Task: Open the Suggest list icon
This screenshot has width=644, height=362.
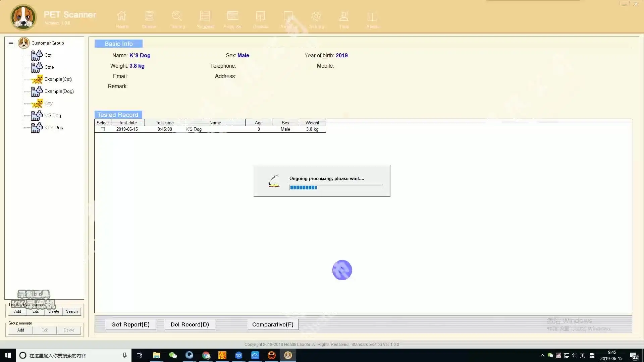Action: [x=205, y=16]
